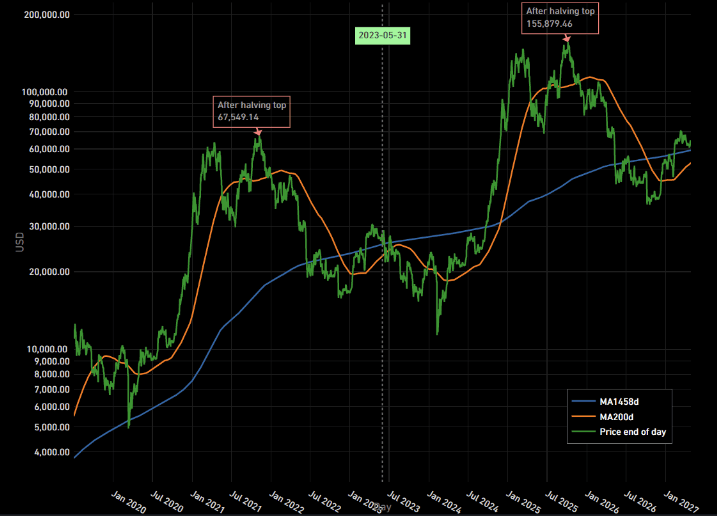Click the red arrow marker at 2021 top
The width and height of the screenshot is (717, 516).
258,131
